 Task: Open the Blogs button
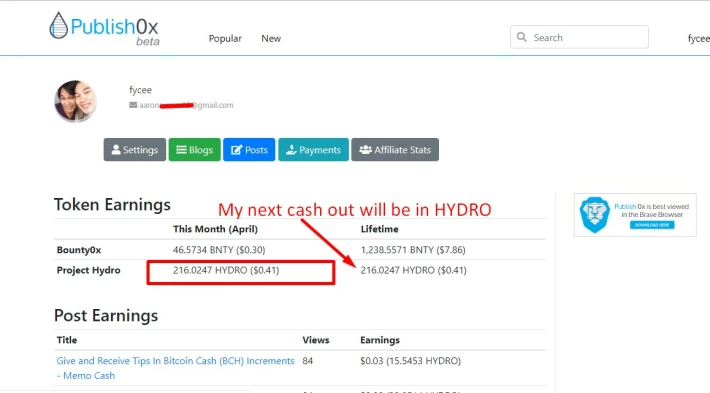[x=195, y=150]
